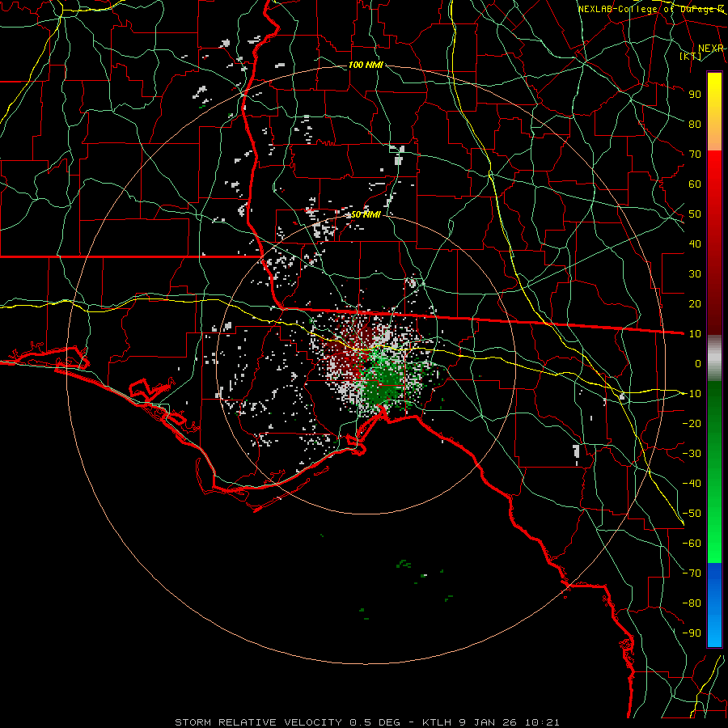Image resolution: width=728 pixels, height=728 pixels.
Task: Pick the gray zero-velocity color bar segment
Action: [x=714, y=358]
